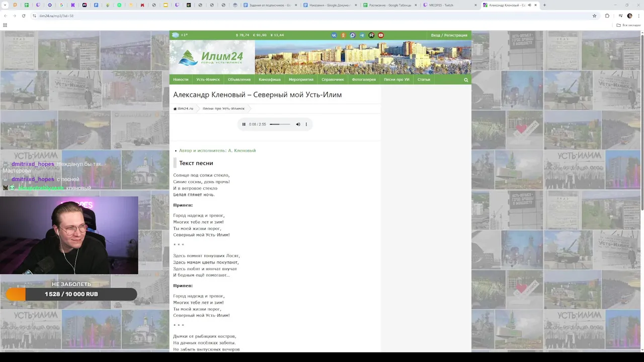Go back in browser history
The image size is (644, 362).
[6, 16]
